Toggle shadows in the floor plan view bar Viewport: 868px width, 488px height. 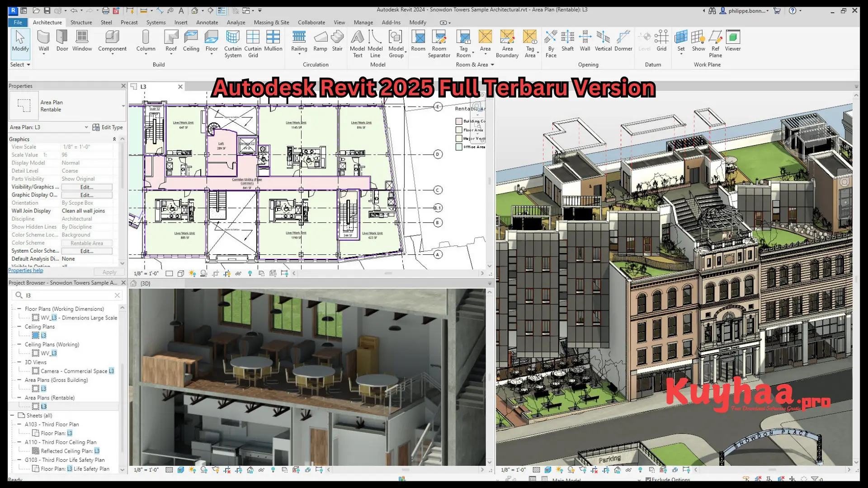pos(204,273)
